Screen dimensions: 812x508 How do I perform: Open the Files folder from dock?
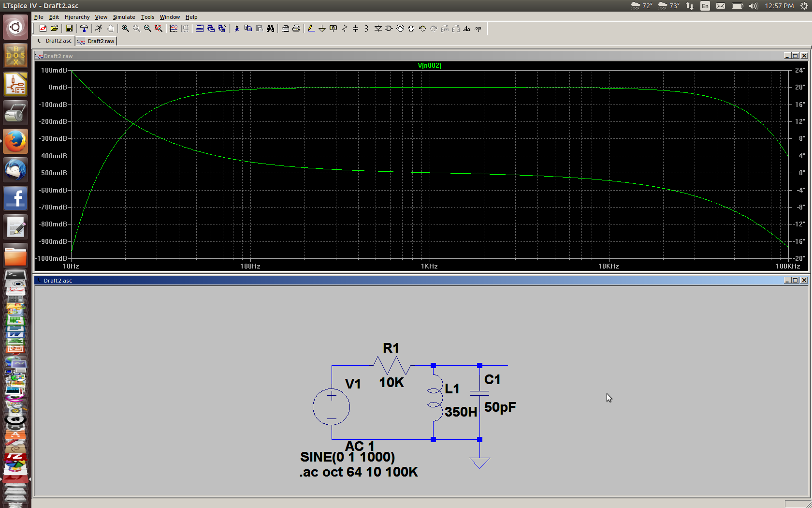[15, 256]
